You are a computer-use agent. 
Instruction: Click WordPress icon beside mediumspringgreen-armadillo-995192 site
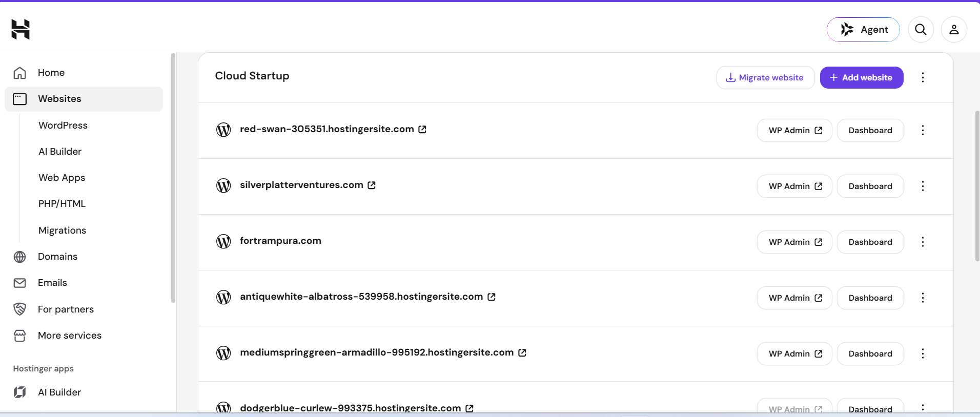(x=223, y=353)
